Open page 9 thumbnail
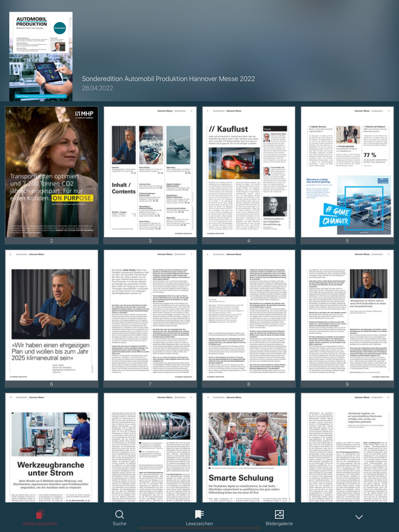 pos(347,315)
